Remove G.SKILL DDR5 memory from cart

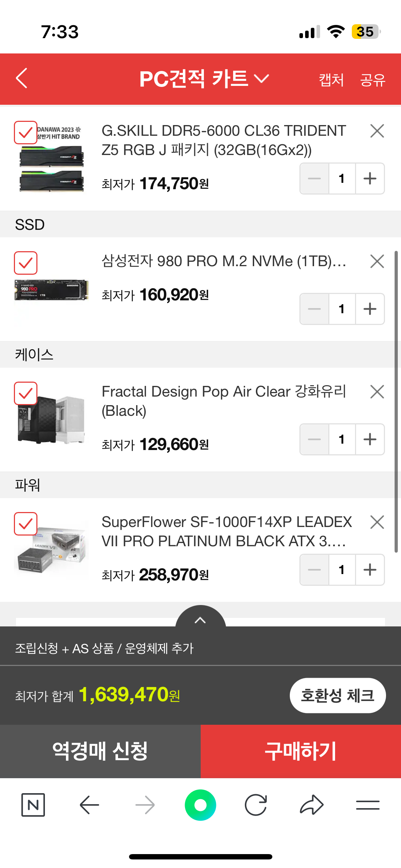point(377,131)
